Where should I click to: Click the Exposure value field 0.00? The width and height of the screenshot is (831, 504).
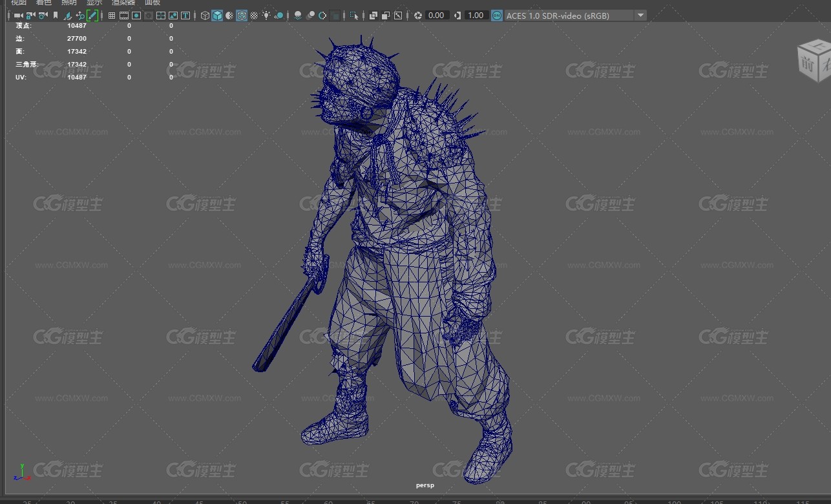[437, 15]
